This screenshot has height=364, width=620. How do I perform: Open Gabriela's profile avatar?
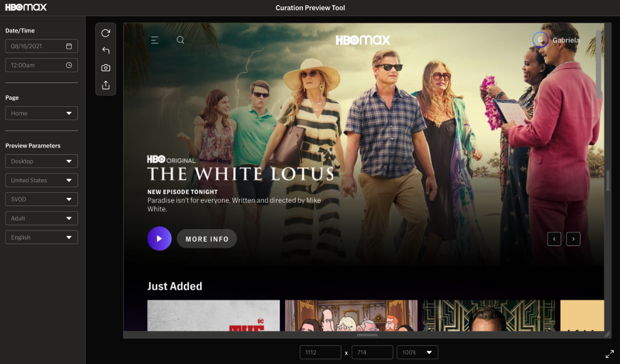click(x=540, y=40)
